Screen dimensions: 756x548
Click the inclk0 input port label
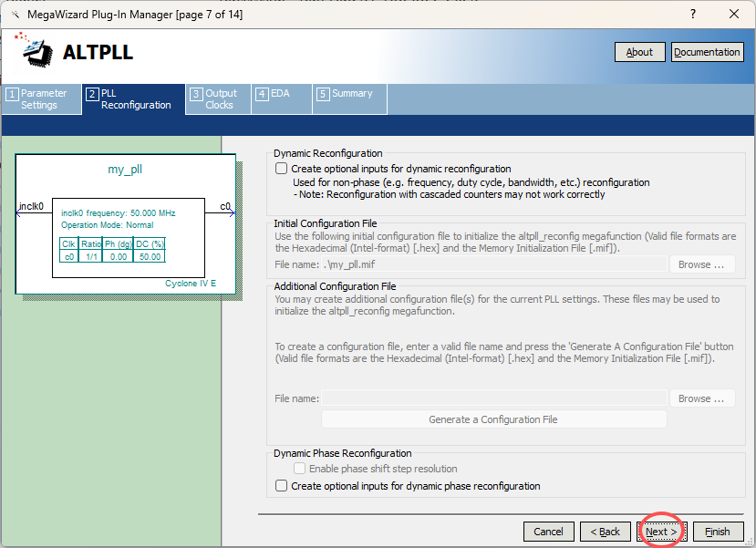pyautogui.click(x=31, y=206)
